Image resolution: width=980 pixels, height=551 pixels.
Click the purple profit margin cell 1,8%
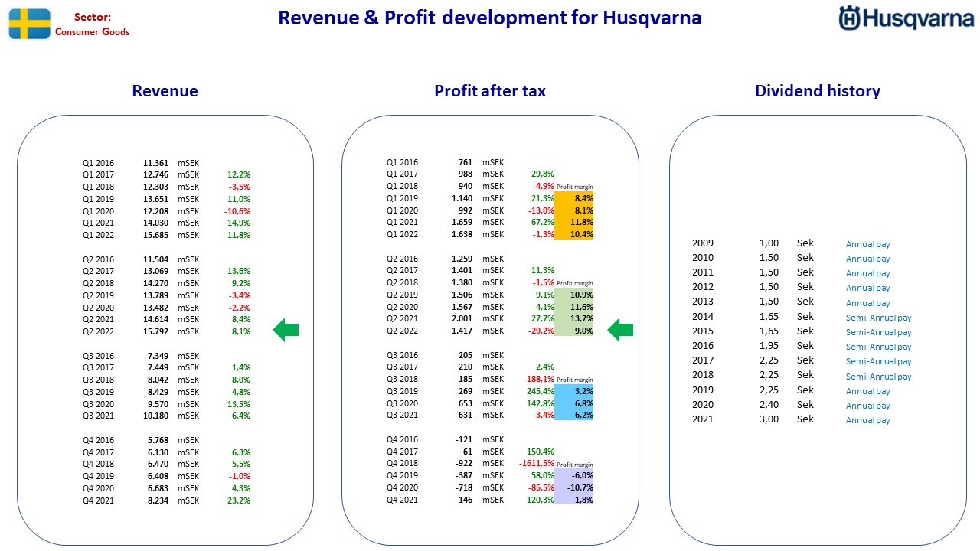[574, 500]
